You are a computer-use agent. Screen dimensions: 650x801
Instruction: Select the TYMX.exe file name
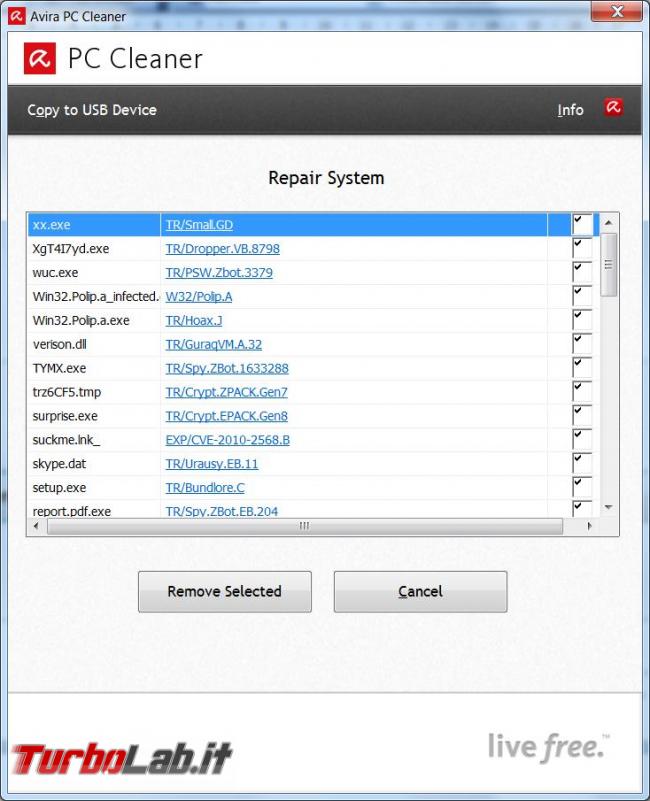click(x=59, y=368)
